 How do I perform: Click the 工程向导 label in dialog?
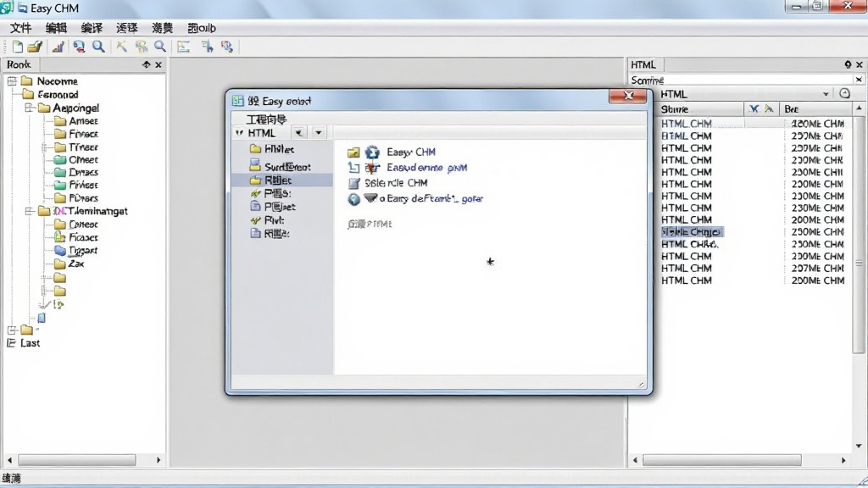(x=266, y=119)
